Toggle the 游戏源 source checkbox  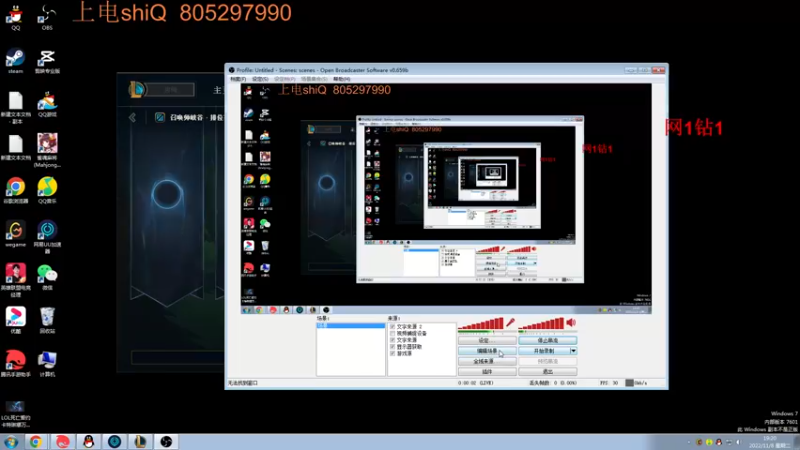point(392,353)
